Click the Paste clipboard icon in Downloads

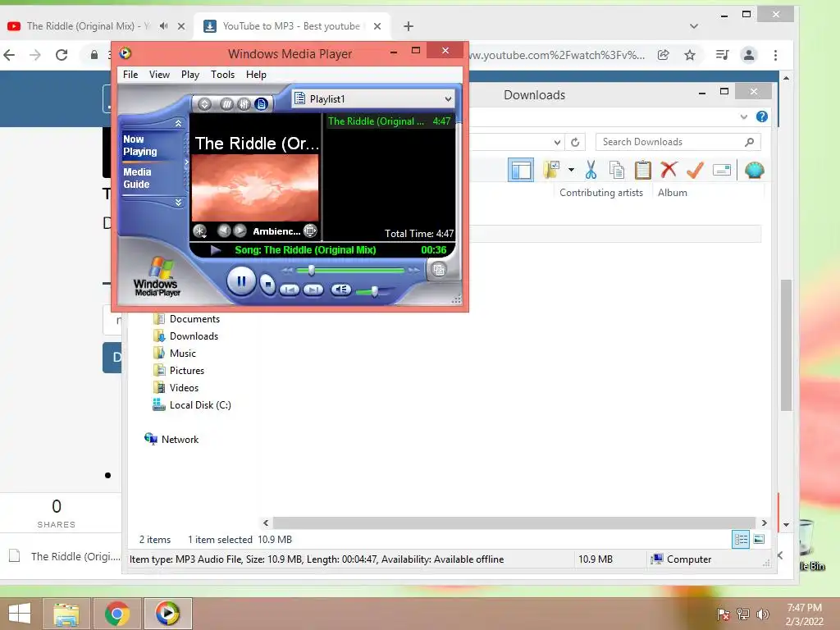click(x=642, y=170)
